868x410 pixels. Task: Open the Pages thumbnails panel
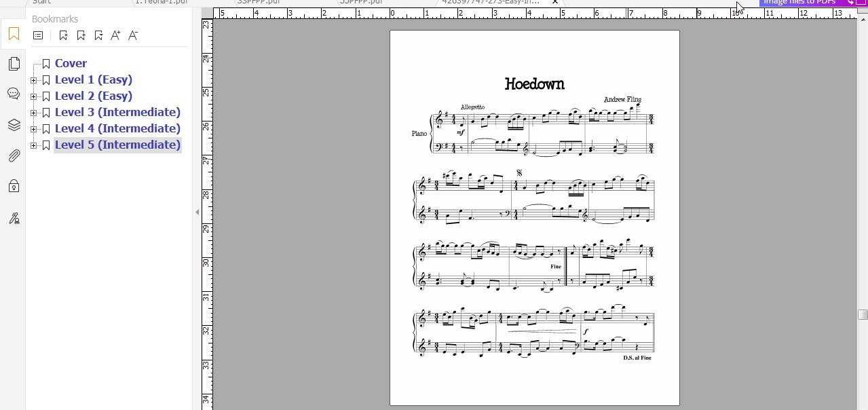14,64
